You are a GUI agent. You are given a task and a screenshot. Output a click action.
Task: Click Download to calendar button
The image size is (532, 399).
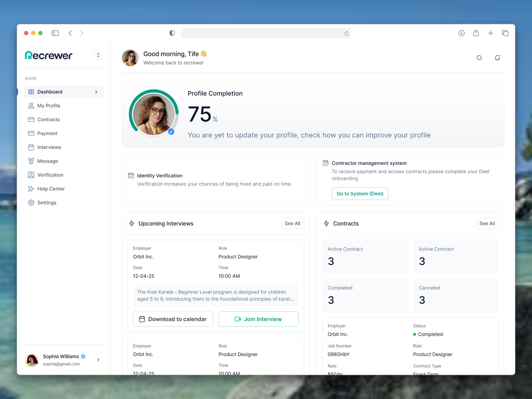pos(173,319)
